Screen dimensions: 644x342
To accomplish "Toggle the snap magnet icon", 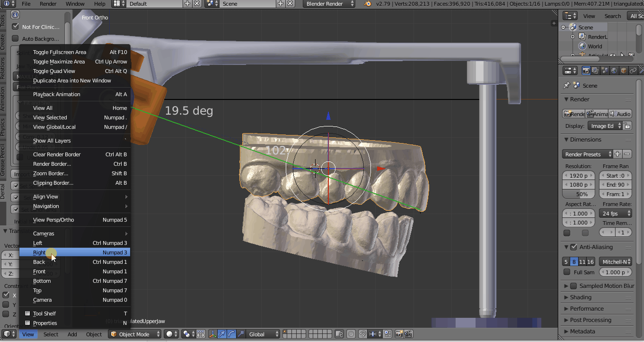I will (x=362, y=334).
